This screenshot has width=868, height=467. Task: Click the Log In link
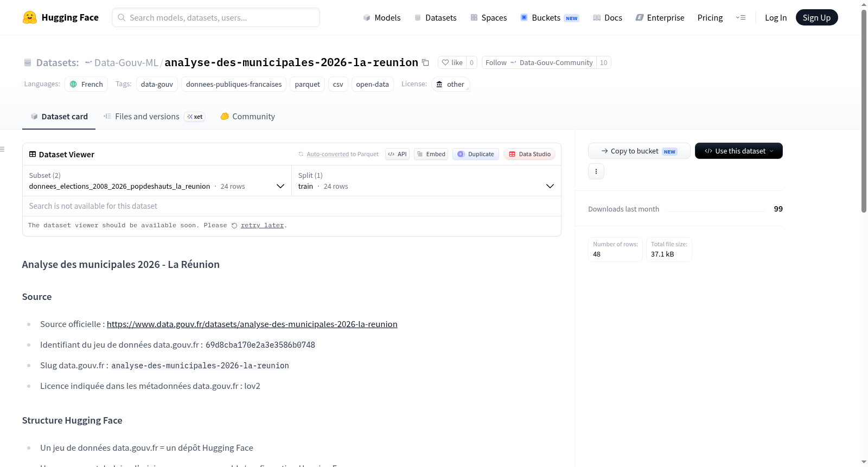pyautogui.click(x=776, y=17)
